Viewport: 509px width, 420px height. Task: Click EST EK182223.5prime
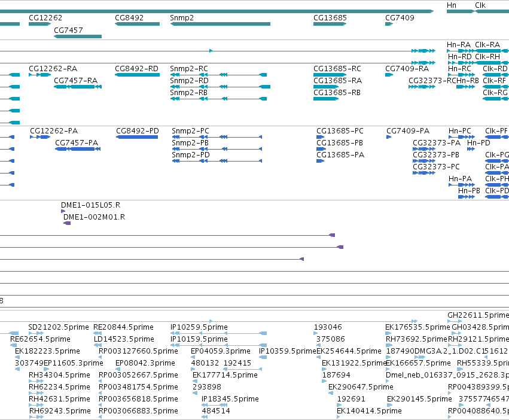[x=47, y=351]
